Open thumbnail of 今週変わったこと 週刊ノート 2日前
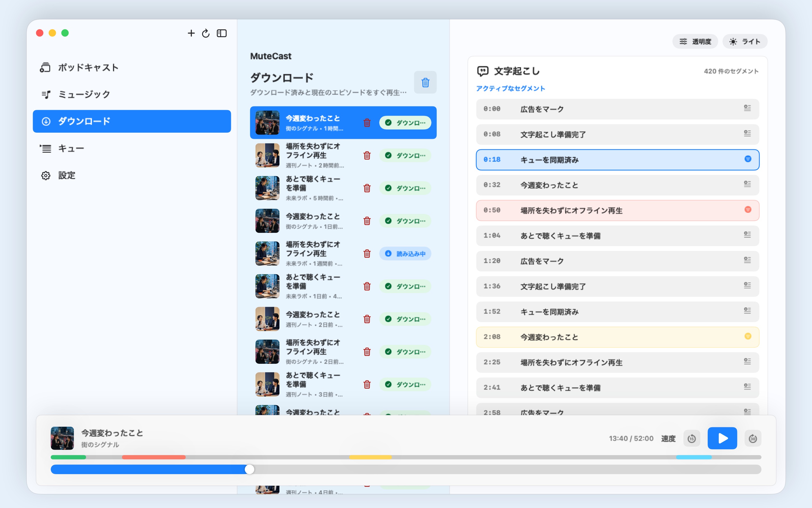The image size is (812, 508). [x=267, y=319]
